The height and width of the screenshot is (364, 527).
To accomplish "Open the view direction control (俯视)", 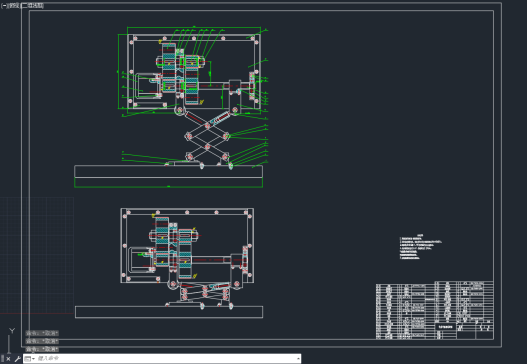I will pyautogui.click(x=14, y=6).
